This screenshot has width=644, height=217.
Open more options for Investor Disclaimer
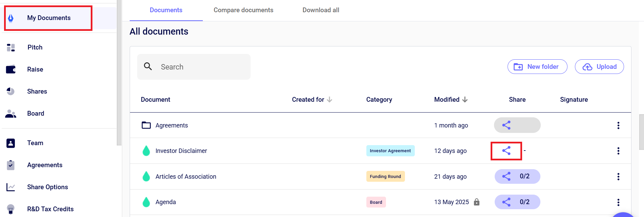[x=618, y=151]
